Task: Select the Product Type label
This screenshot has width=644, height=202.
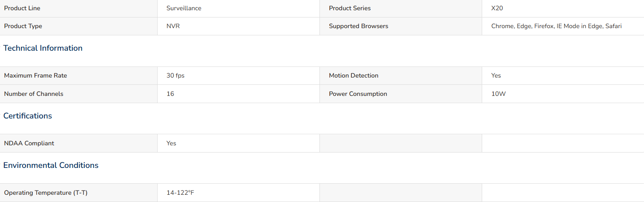Action: coord(23,26)
